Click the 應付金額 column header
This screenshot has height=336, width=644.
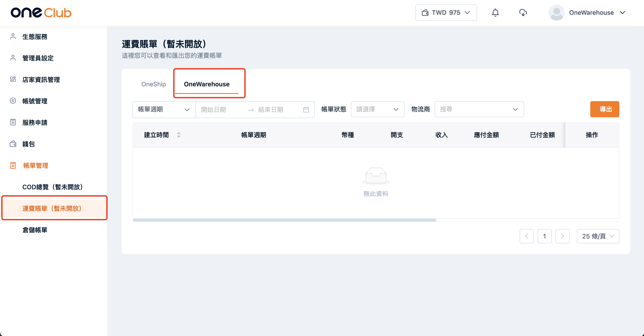[486, 135]
